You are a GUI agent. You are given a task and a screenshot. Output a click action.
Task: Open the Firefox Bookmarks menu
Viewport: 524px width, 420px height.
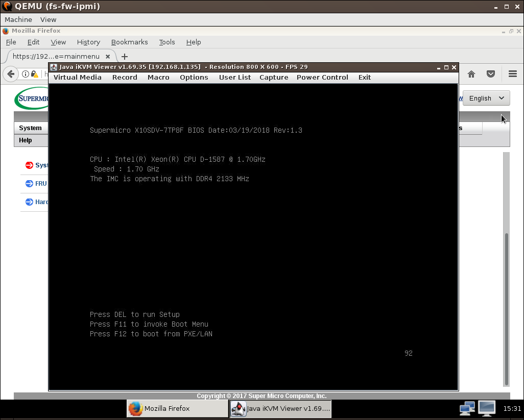pyautogui.click(x=129, y=42)
